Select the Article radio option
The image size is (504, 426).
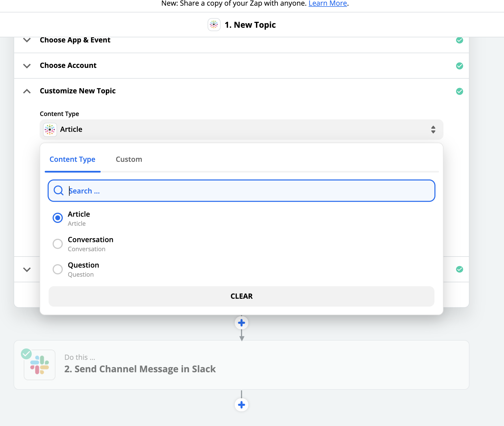(x=58, y=218)
